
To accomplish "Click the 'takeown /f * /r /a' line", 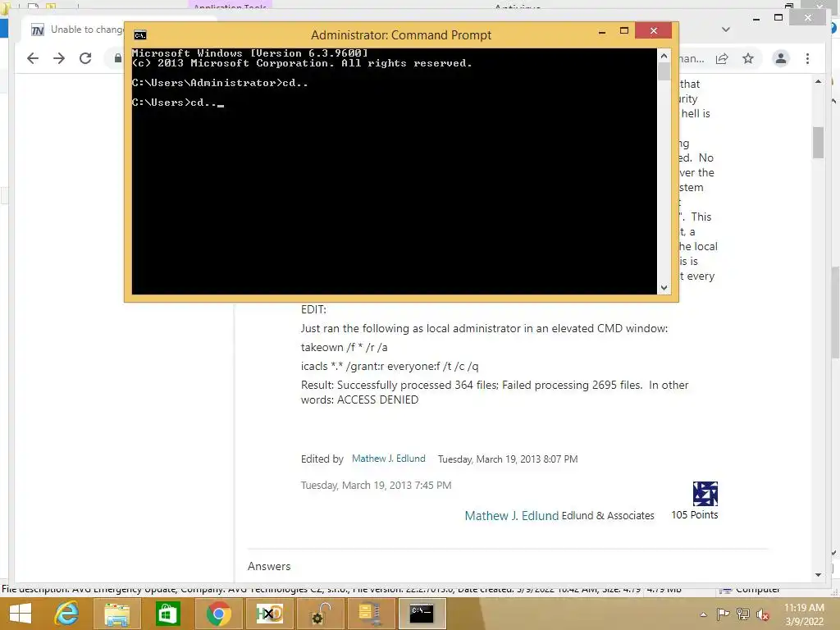I will (344, 348).
